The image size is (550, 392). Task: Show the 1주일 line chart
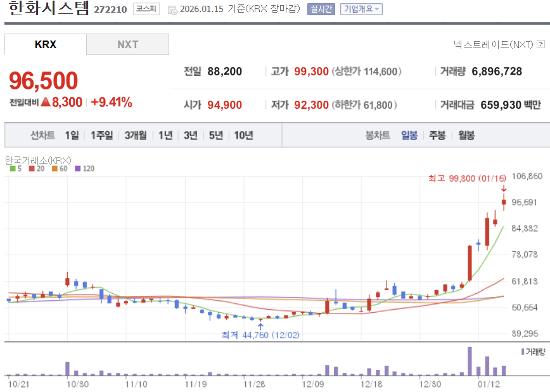click(x=102, y=136)
